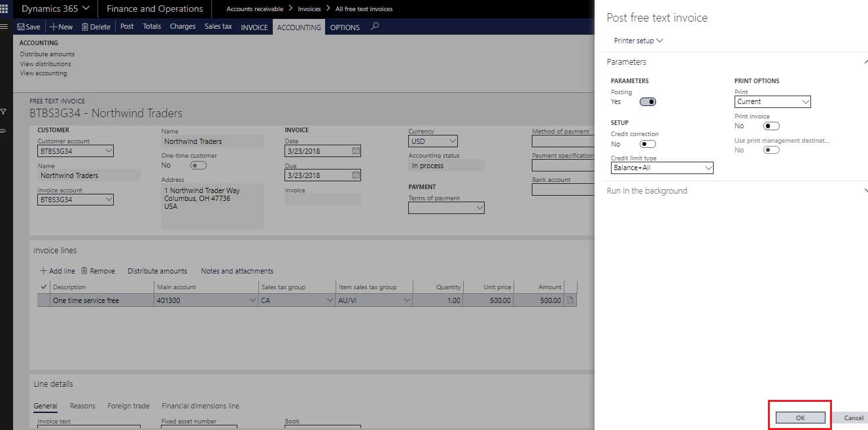Open the Main account dropdown in invoice line
The width and height of the screenshot is (868, 430).
coord(252,300)
